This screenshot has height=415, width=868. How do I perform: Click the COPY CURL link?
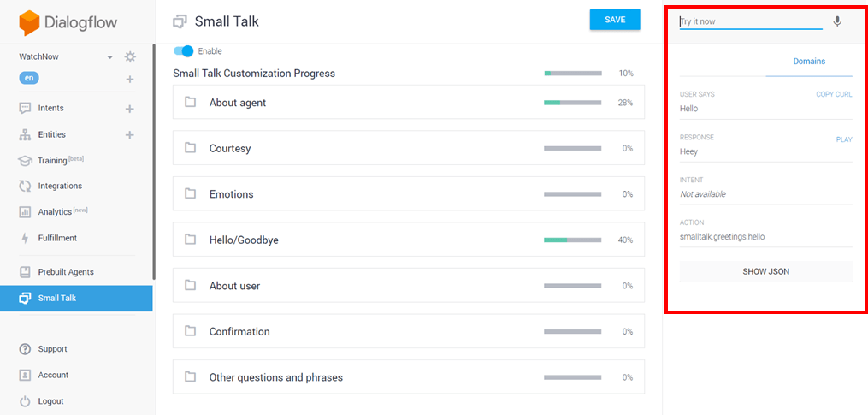pos(834,94)
